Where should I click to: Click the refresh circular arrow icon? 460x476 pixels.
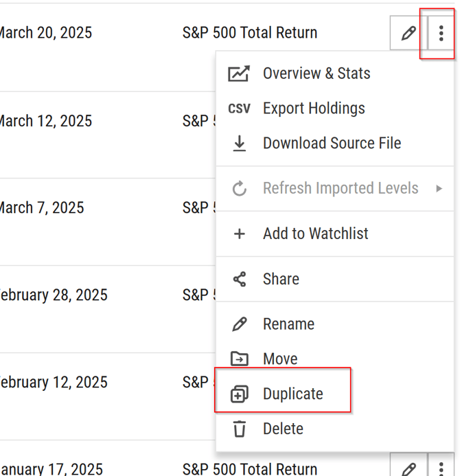coord(240,188)
